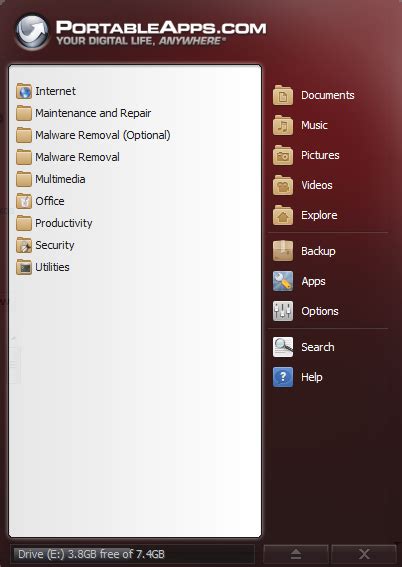Open the Security category folder icon
The image size is (402, 567).
coord(24,246)
